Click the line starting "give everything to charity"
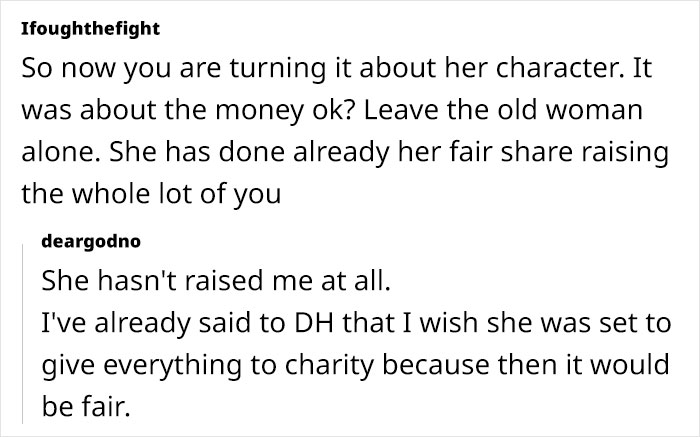700x437 pixels. coord(355,366)
